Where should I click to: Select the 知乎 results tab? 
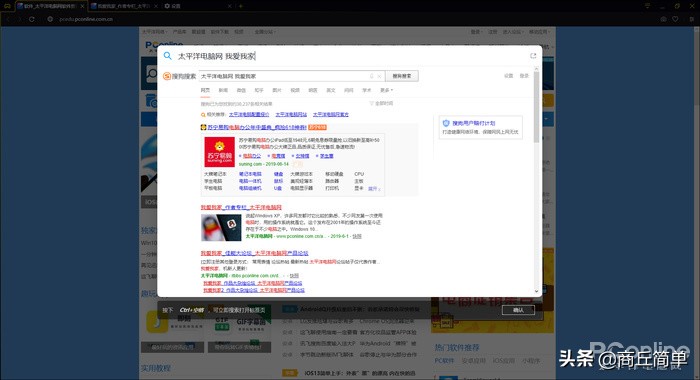(x=259, y=90)
